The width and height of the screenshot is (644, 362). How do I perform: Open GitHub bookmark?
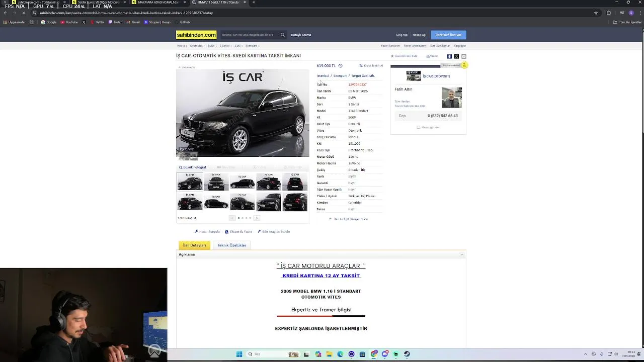(x=183, y=22)
